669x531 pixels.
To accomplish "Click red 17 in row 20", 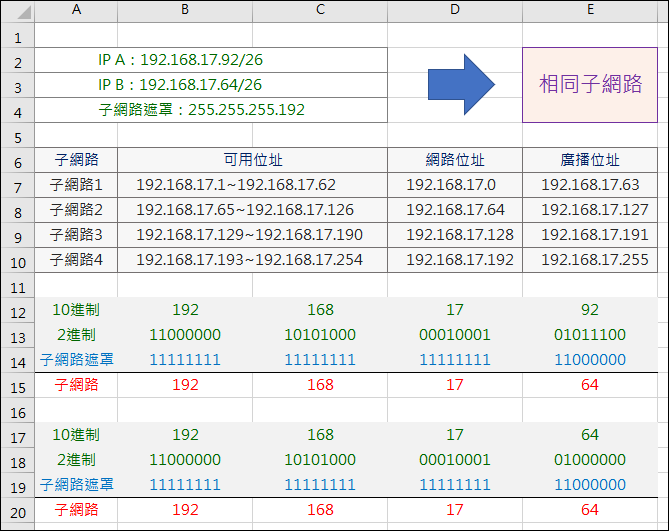I will coord(455,510).
